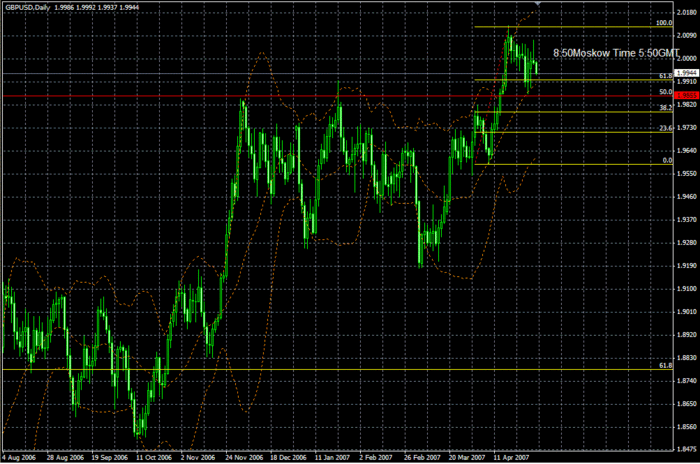Screen dimensions: 700x464
Task: Click the 61.8 label near 1.8830 price
Action: click(x=666, y=365)
